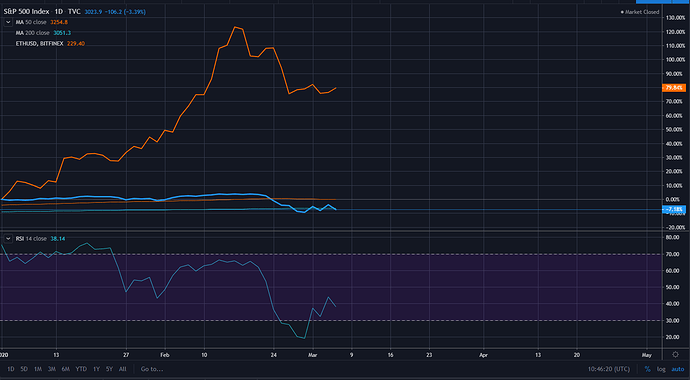Select the YTD time range
The height and width of the screenshot is (380, 690).
tap(81, 369)
